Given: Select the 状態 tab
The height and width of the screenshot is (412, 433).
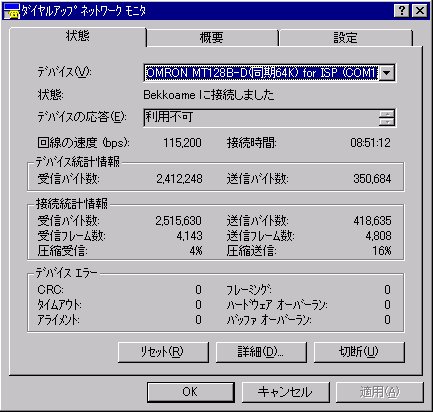Looking at the screenshot, I should (x=78, y=36).
